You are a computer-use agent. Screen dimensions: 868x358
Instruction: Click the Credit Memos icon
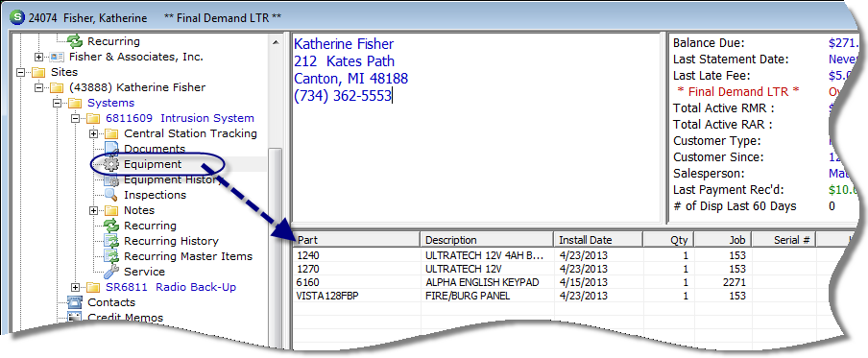[75, 318]
